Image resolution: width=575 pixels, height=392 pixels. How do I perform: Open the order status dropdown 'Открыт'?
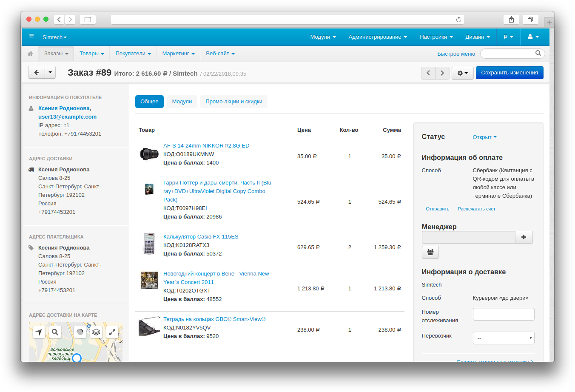pyautogui.click(x=484, y=137)
